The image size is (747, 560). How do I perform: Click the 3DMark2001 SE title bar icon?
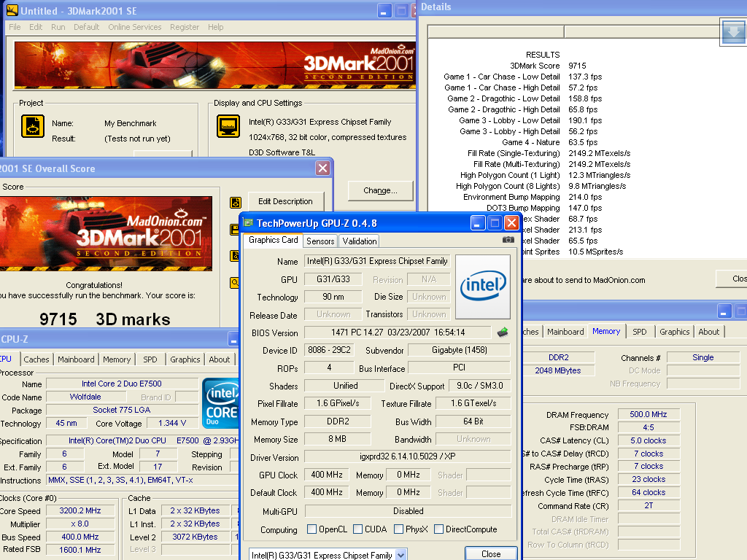click(x=12, y=10)
